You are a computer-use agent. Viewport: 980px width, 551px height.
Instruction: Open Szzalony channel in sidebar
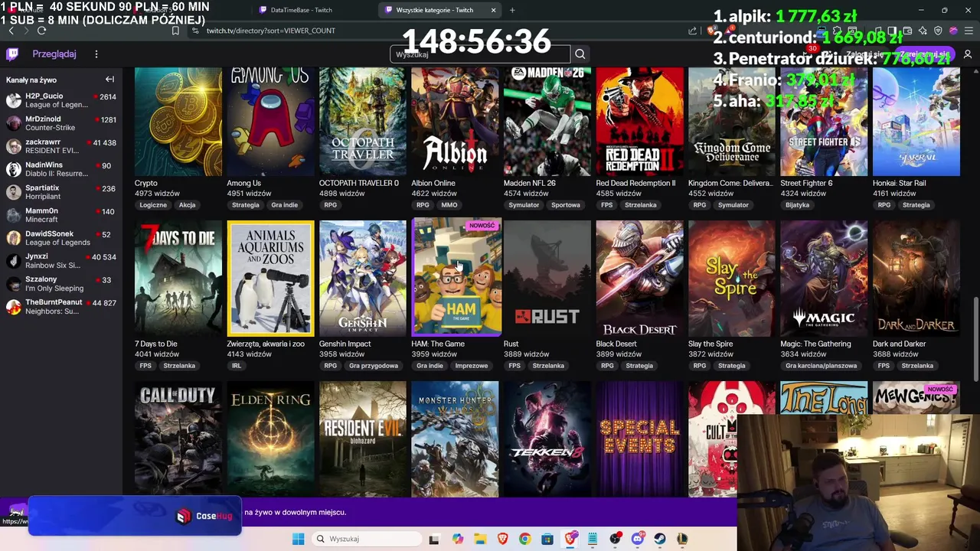tap(61, 284)
